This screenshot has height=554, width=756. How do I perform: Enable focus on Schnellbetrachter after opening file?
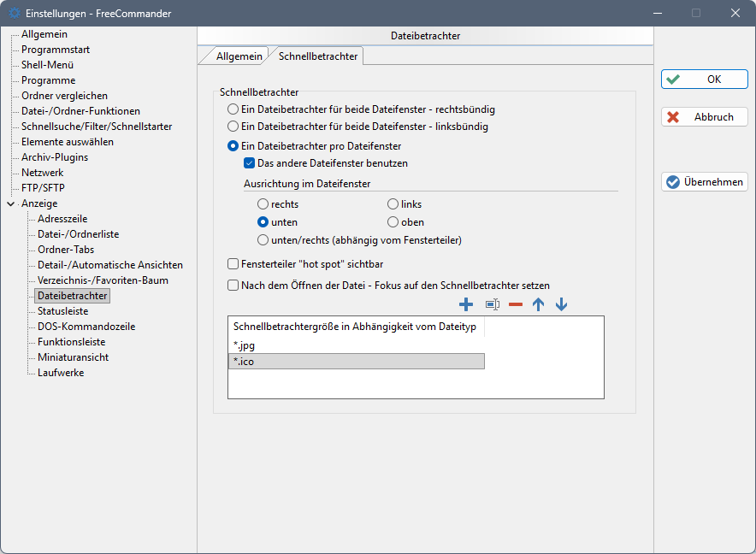tap(233, 286)
